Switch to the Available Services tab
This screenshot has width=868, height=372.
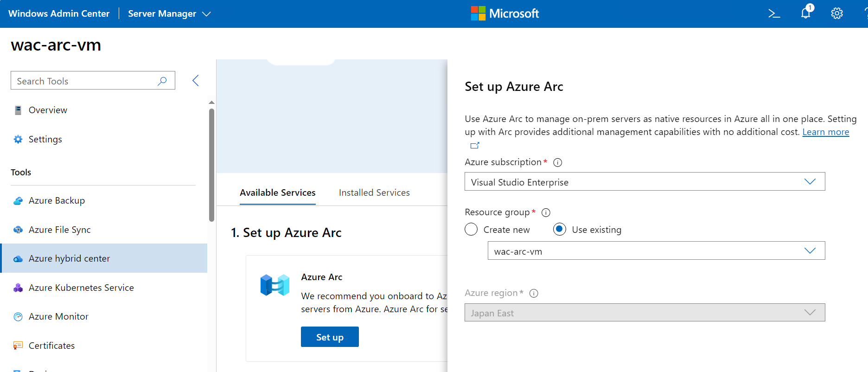coord(278,192)
